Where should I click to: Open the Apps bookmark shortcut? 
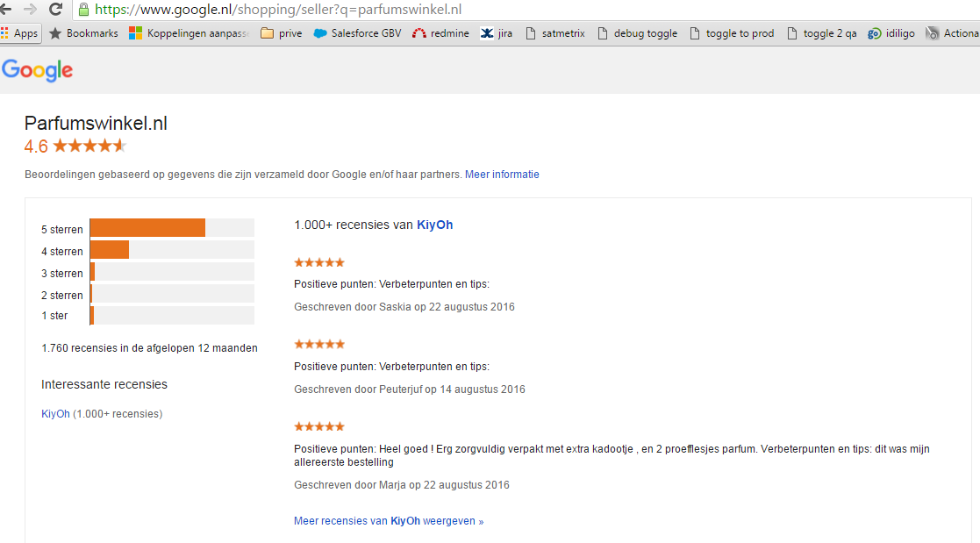20,33
